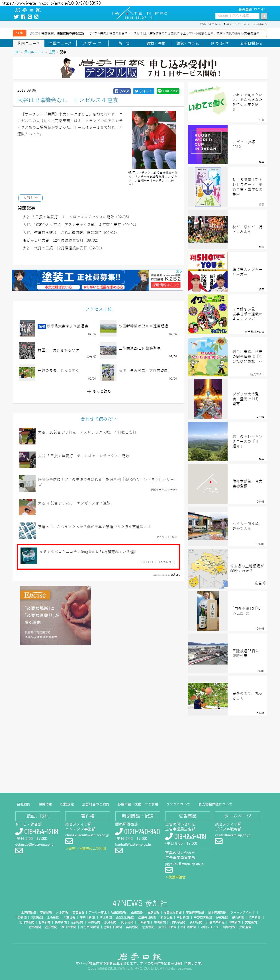The height and width of the screenshot is (980, 280).
Task: Zoom the Ohtani photo via the magnifier icon
Action: 130,172
